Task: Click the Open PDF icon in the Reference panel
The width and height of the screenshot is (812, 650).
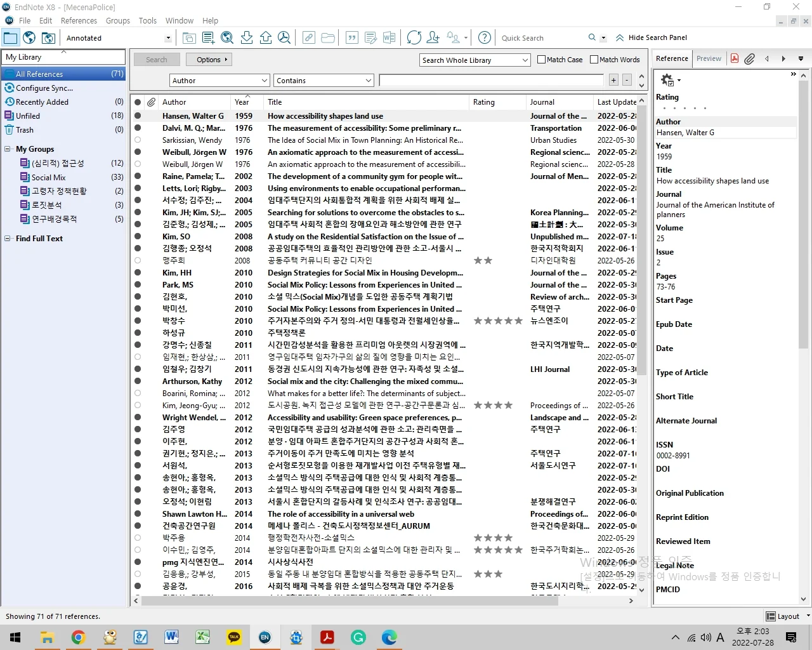Action: (x=734, y=58)
